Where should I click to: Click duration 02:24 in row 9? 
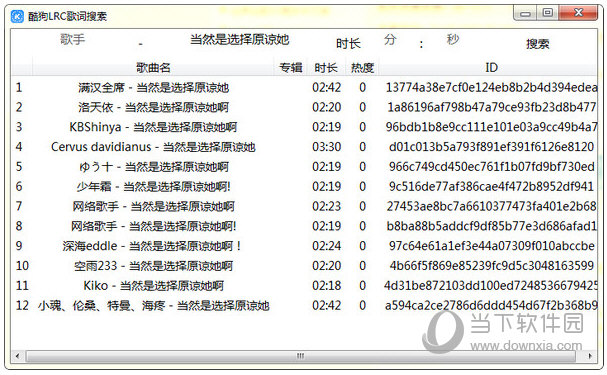pyautogui.click(x=326, y=246)
